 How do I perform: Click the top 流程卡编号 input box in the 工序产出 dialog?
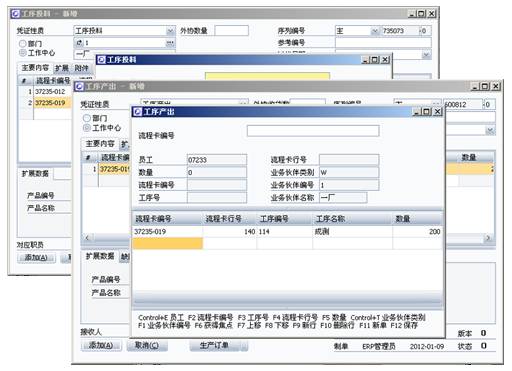click(x=313, y=131)
